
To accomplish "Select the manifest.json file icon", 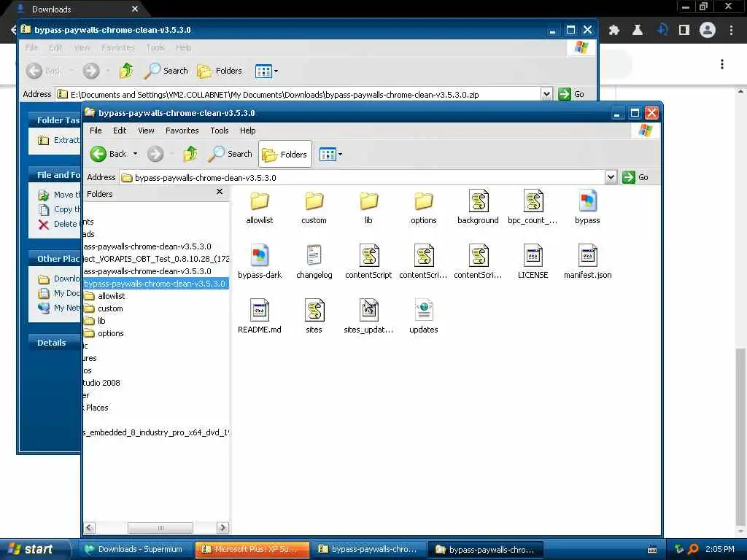I will pyautogui.click(x=587, y=255).
